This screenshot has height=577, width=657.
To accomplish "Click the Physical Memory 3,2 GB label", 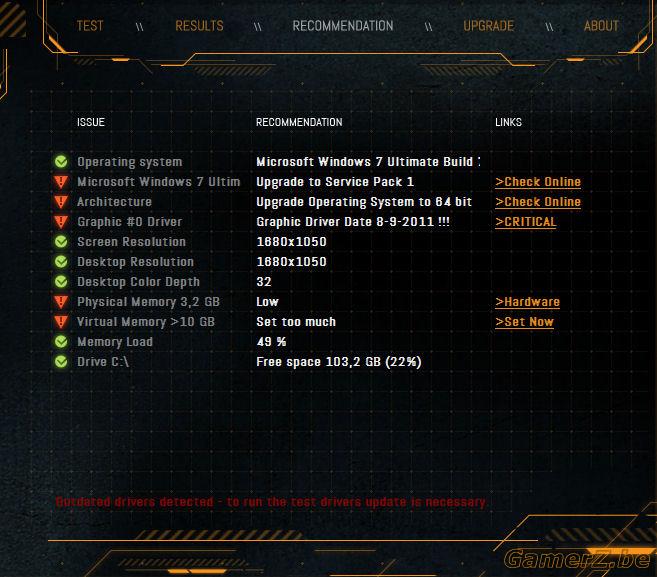I will [x=148, y=302].
